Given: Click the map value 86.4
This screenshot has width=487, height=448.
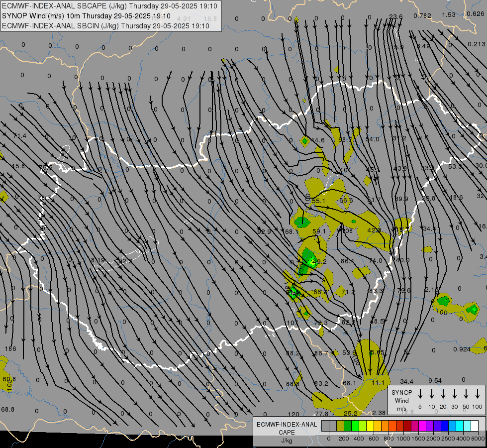Looking at the screenshot, I should pos(347,261).
